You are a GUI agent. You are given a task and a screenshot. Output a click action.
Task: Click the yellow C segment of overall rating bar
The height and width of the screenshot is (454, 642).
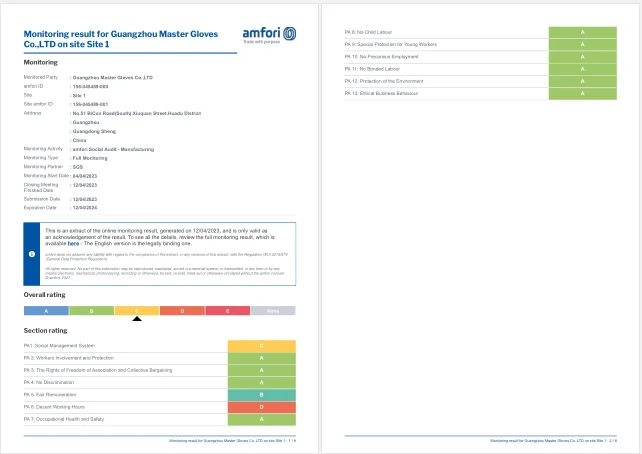(x=137, y=311)
